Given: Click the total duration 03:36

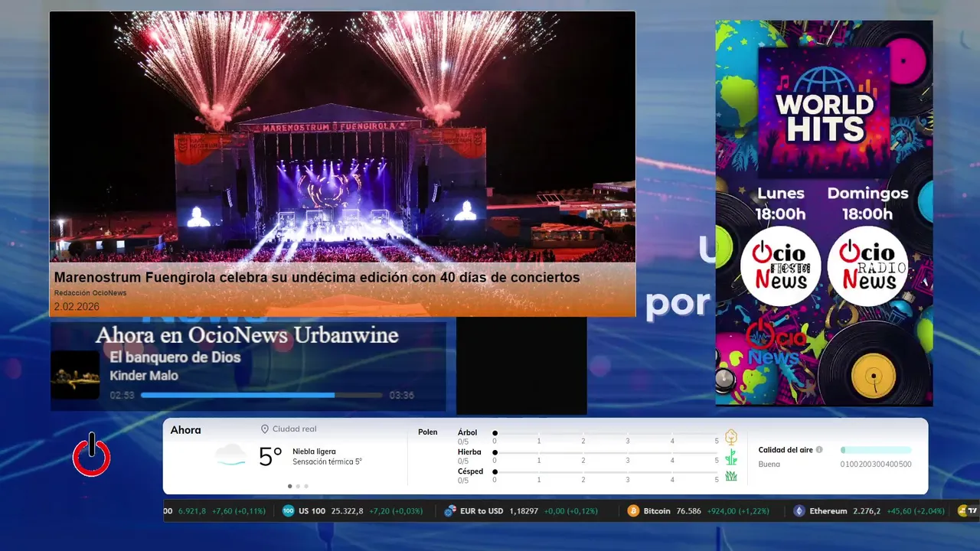Looking at the screenshot, I should click(401, 396).
